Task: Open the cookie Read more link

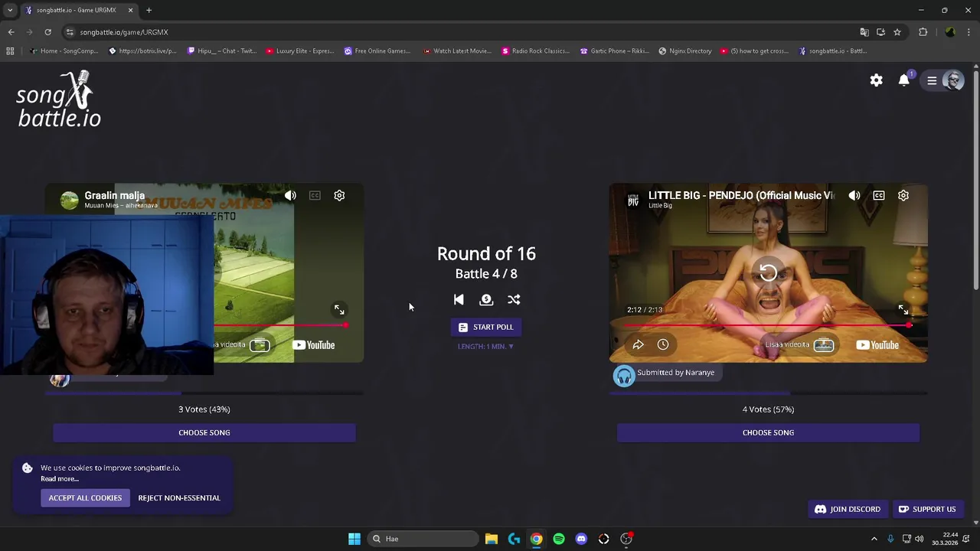Action: pyautogui.click(x=60, y=479)
